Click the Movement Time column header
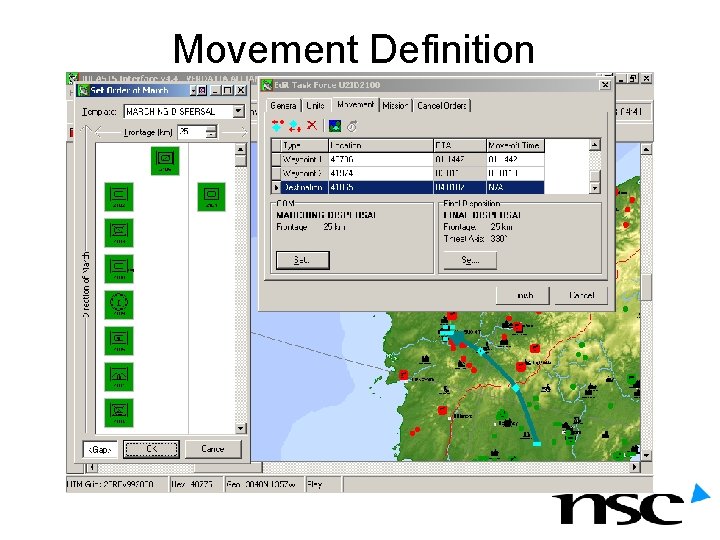The image size is (720, 540). point(515,146)
